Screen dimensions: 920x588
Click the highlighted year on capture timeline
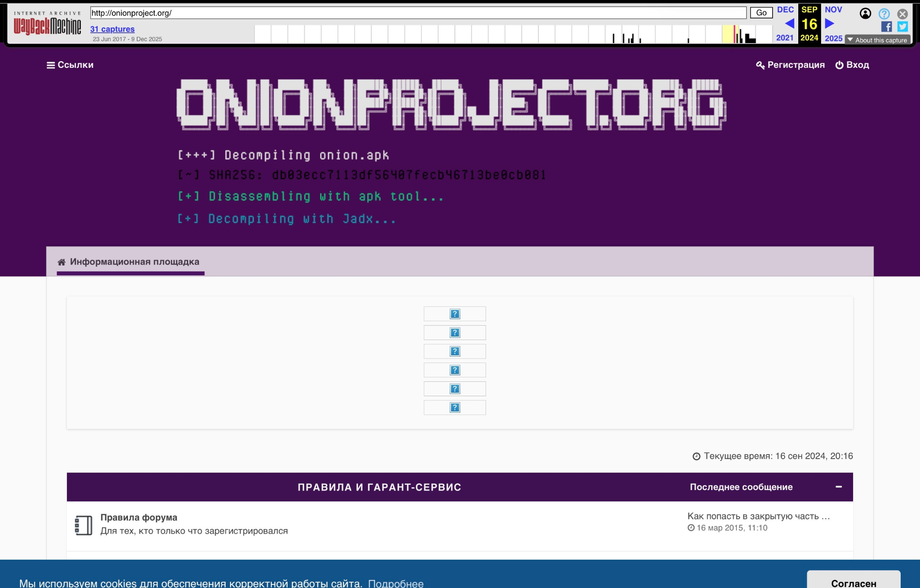click(x=730, y=34)
